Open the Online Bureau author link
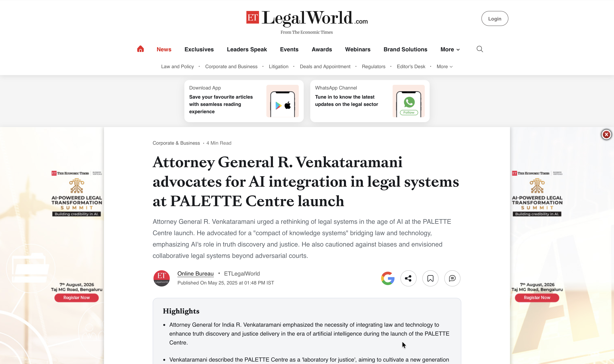The image size is (614, 364). (x=195, y=274)
